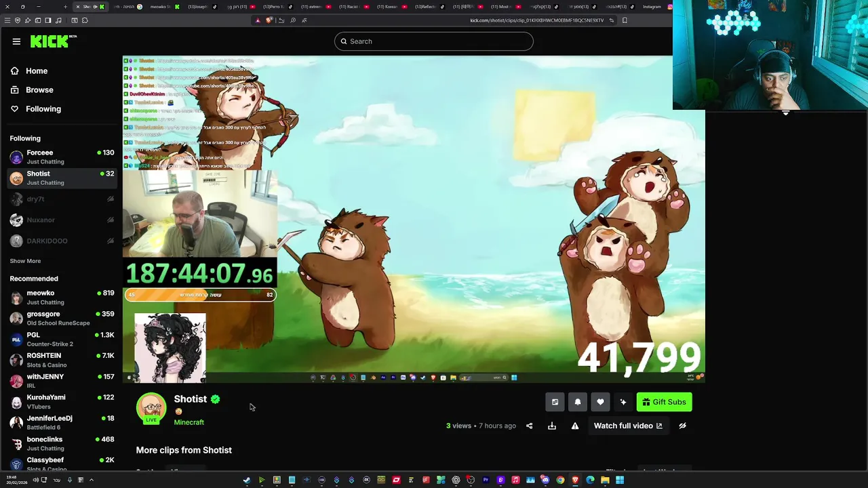The width and height of the screenshot is (868, 488).
Task: Click the Gift Subs button
Action: pyautogui.click(x=664, y=402)
